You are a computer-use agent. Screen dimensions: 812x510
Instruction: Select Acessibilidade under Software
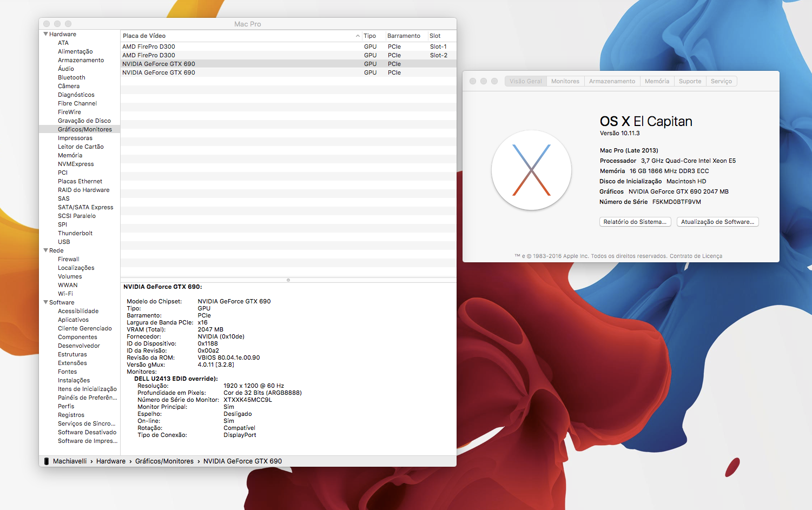[78, 311]
